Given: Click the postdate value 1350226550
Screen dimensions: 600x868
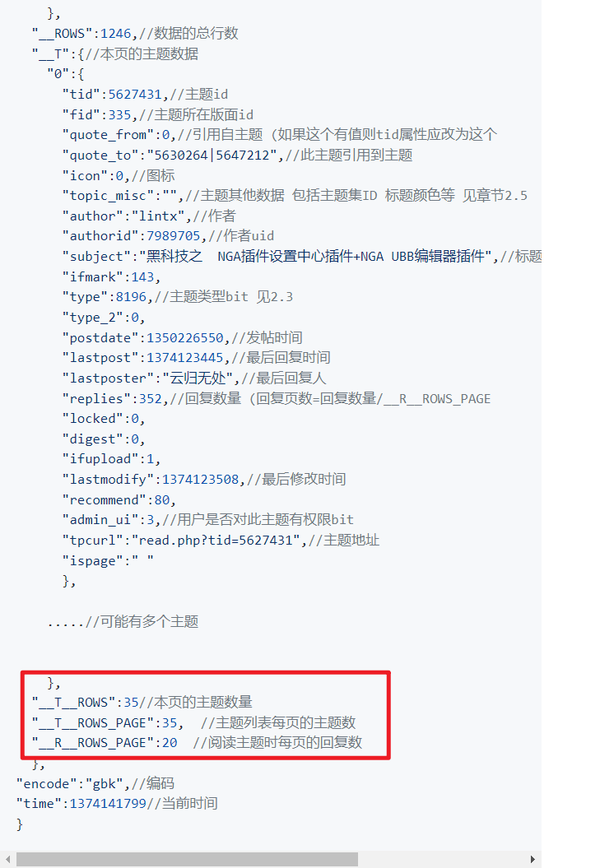Looking at the screenshot, I should 184,338.
